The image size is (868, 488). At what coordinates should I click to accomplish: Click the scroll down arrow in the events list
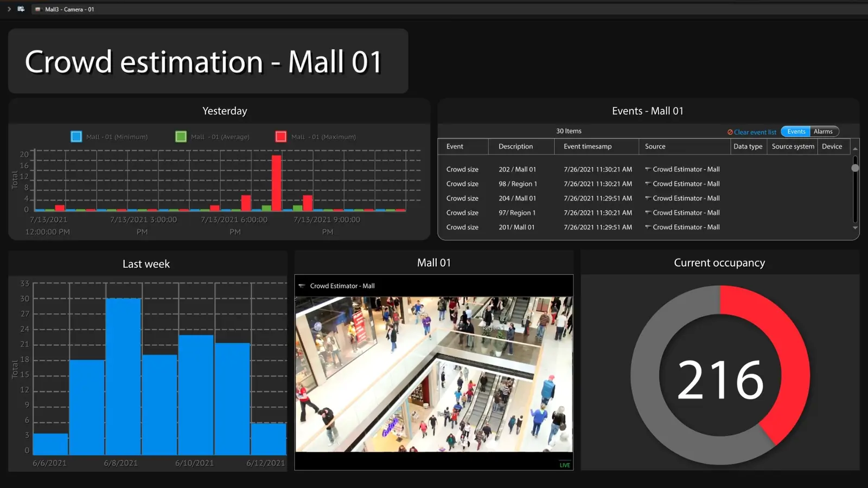pos(855,228)
